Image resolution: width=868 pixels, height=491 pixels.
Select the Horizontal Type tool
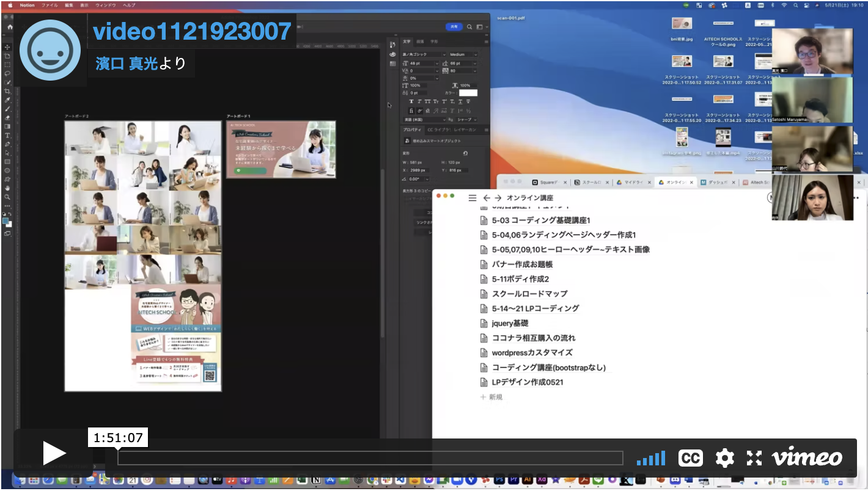pos(7,135)
